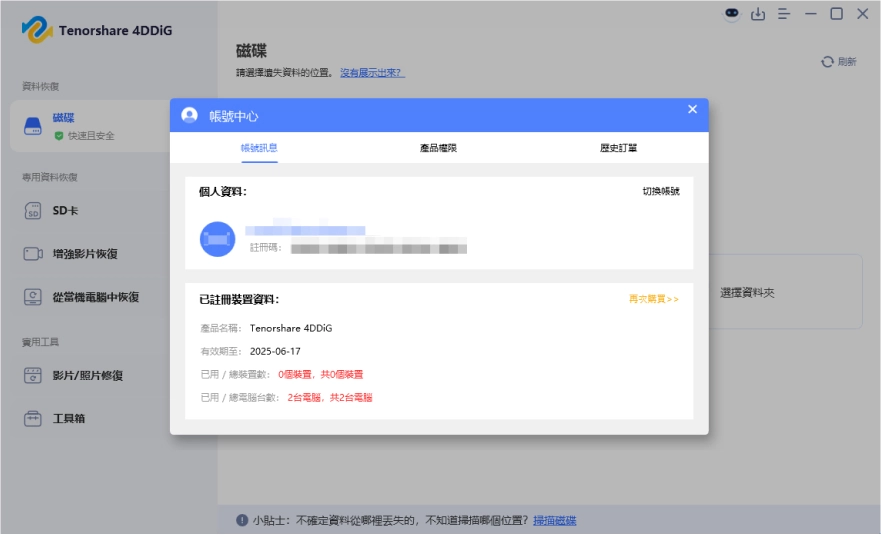Screen dimensions: 881x535
Task: Open 影片/照片修復 tool
Action: (90, 375)
